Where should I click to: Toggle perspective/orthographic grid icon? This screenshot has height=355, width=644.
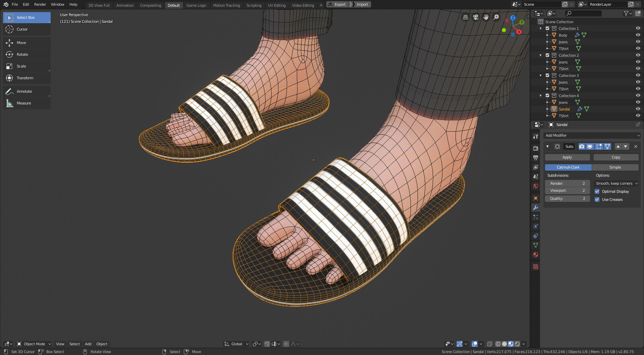pos(465,17)
